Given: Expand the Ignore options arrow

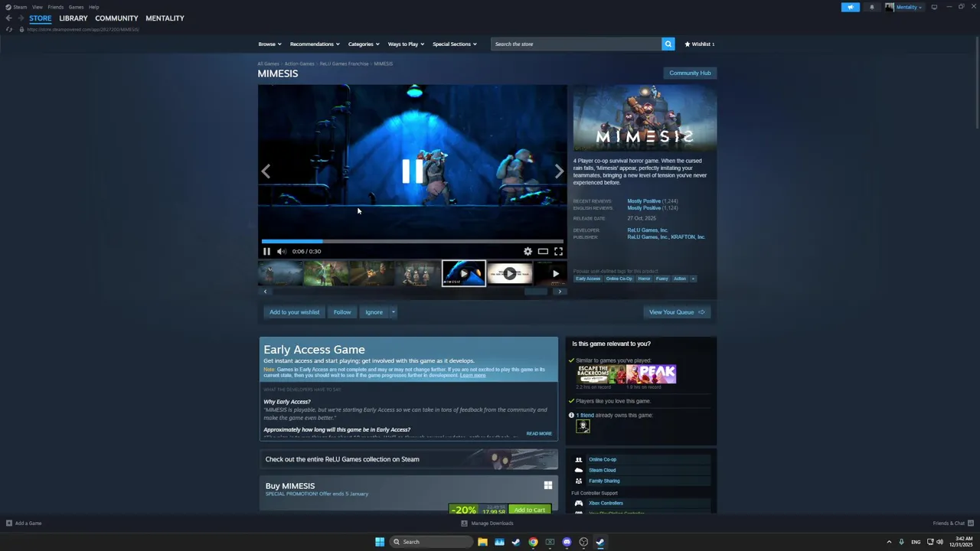Looking at the screenshot, I should click(394, 312).
